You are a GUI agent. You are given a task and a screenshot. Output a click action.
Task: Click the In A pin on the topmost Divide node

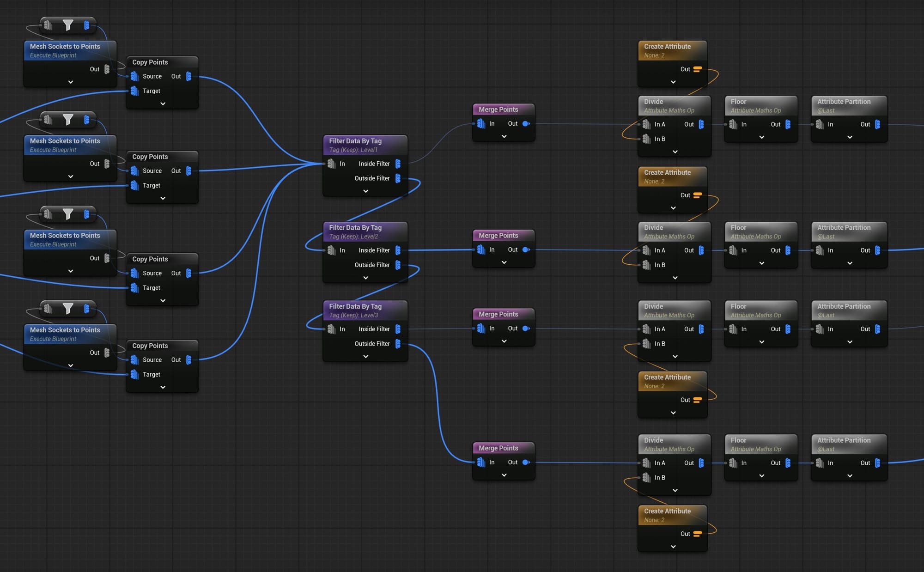pyautogui.click(x=646, y=124)
